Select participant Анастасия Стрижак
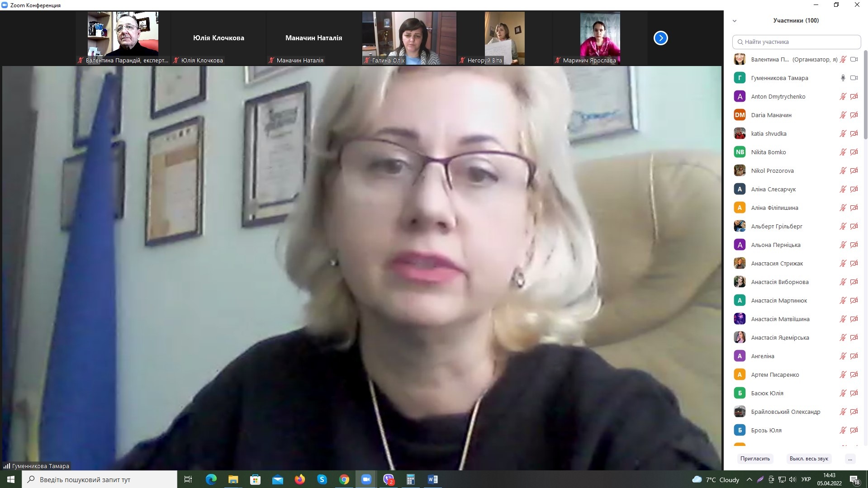The image size is (868, 488). point(797,263)
